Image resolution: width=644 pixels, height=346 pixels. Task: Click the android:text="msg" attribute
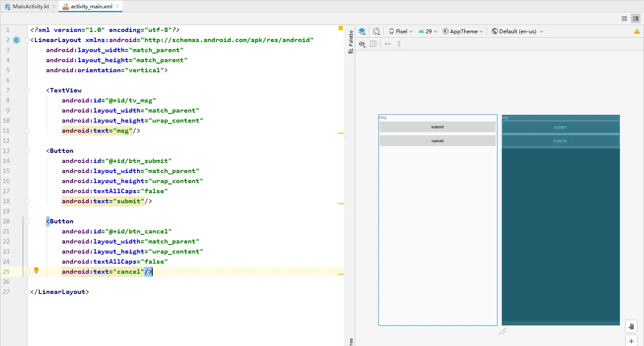click(97, 131)
